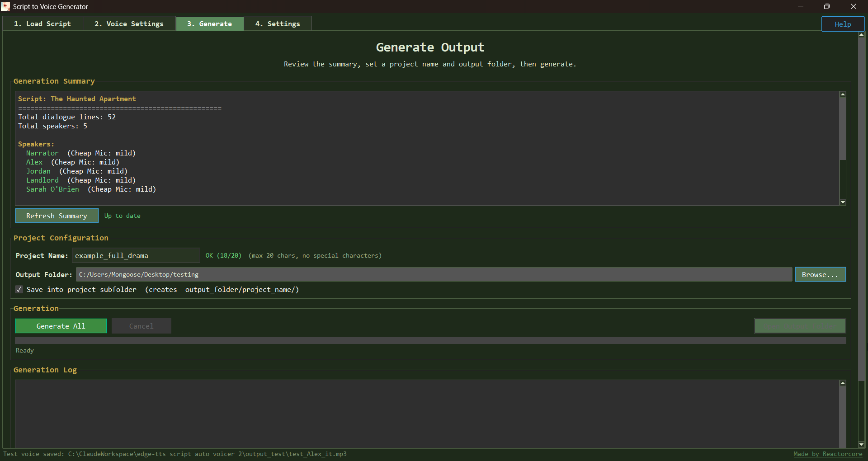The width and height of the screenshot is (868, 461).
Task: Open the Help page
Action: (x=843, y=24)
